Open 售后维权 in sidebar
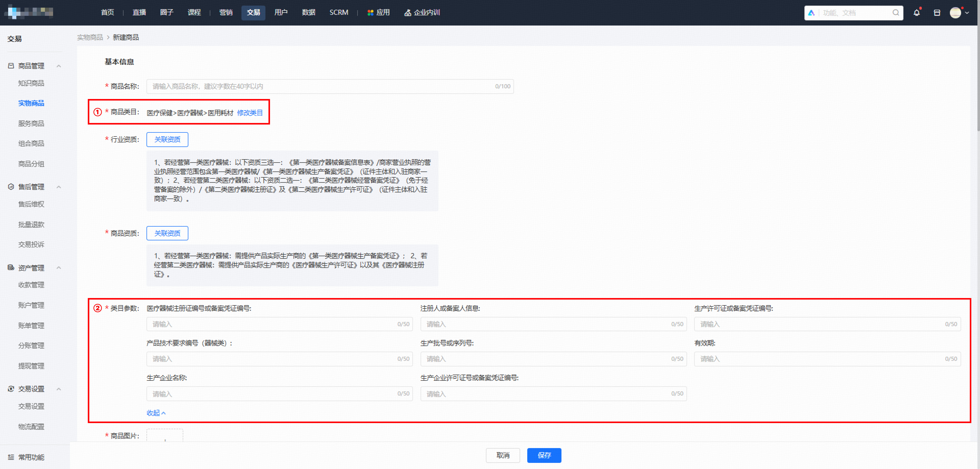Image resolution: width=980 pixels, height=469 pixels. [x=31, y=204]
